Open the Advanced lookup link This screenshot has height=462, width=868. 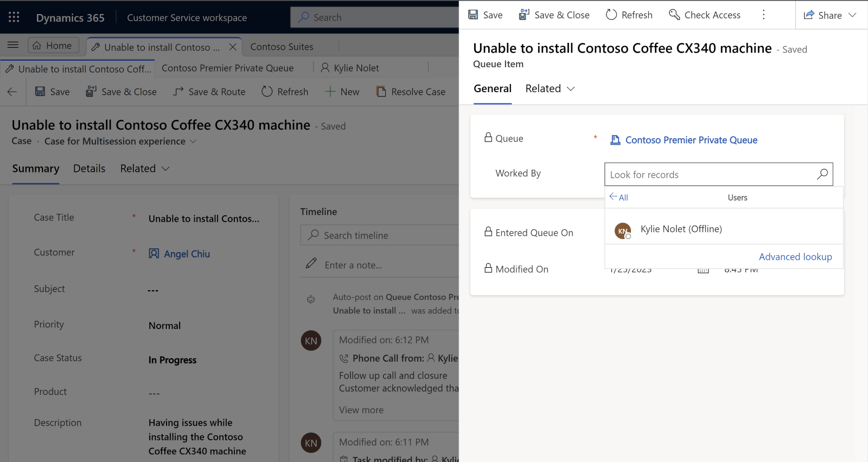pos(795,256)
